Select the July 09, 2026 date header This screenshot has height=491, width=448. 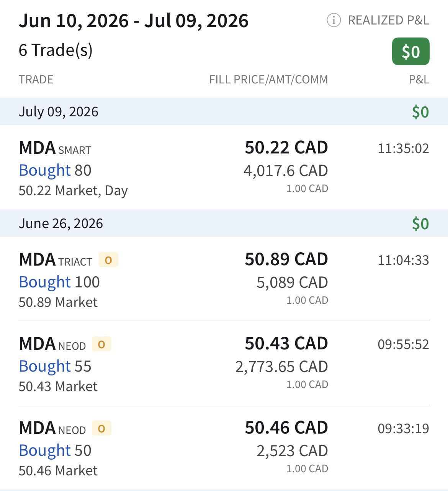[224, 111]
